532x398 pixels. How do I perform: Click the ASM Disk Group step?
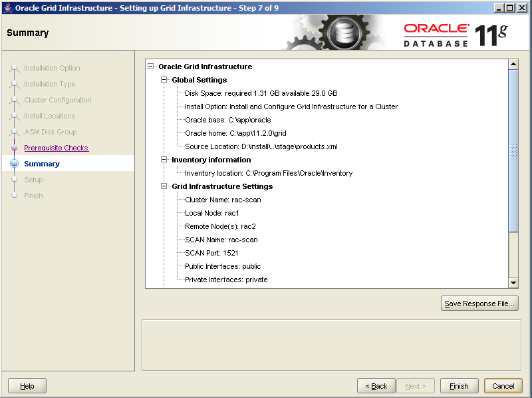(x=51, y=132)
